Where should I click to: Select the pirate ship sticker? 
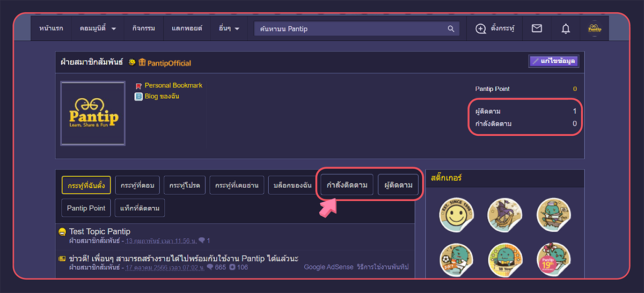pyautogui.click(x=504, y=214)
